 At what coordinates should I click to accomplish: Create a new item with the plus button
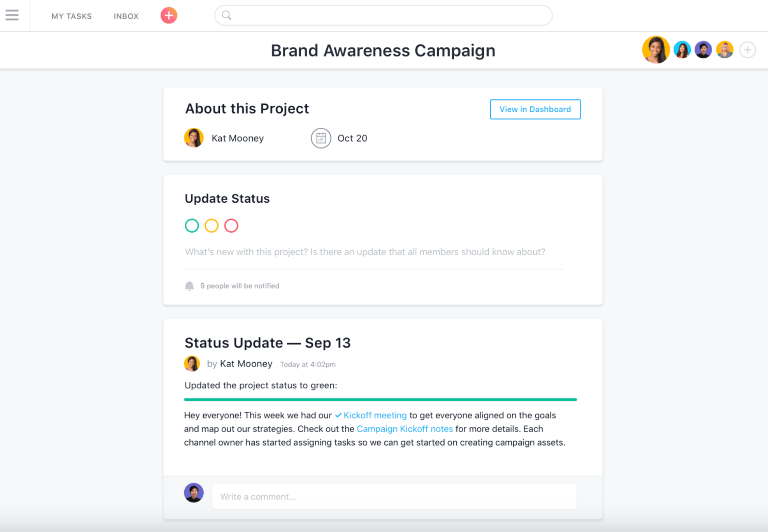pyautogui.click(x=168, y=15)
